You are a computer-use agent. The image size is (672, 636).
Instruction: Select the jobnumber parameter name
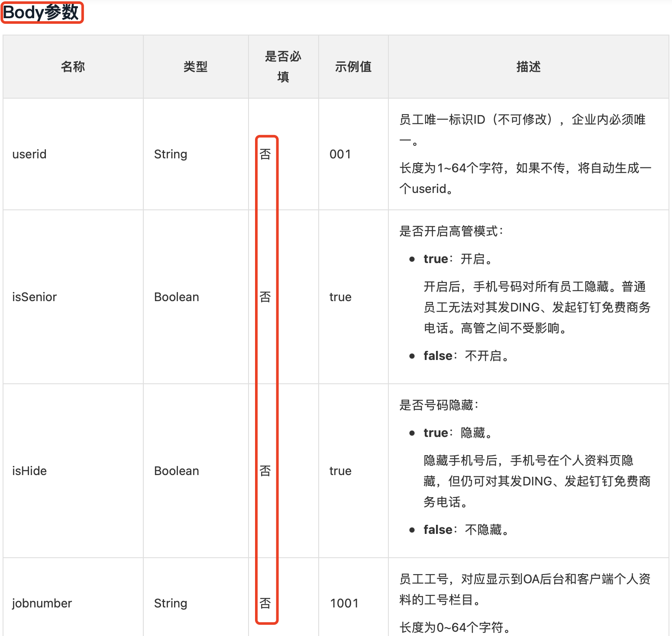coord(42,603)
